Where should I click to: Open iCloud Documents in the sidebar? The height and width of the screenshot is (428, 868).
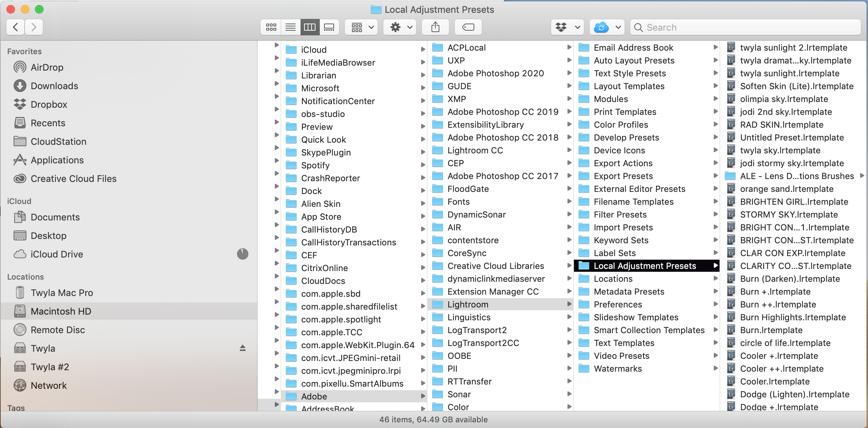[x=55, y=217]
